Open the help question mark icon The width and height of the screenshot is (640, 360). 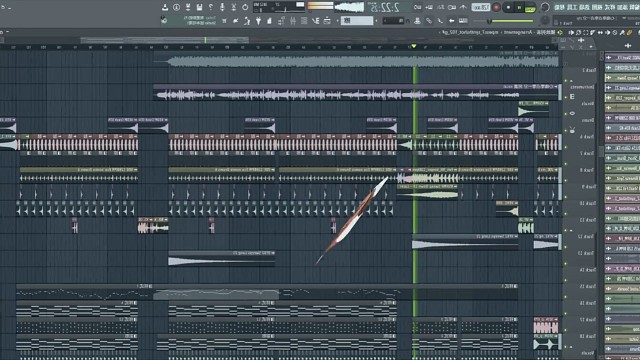(x=211, y=7)
